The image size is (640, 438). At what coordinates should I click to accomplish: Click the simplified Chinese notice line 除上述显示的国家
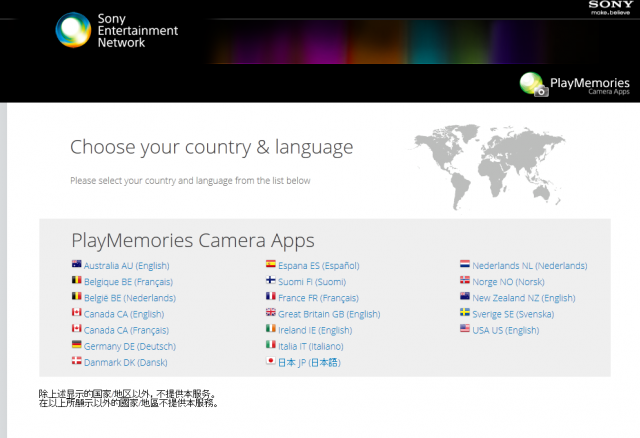[127, 394]
